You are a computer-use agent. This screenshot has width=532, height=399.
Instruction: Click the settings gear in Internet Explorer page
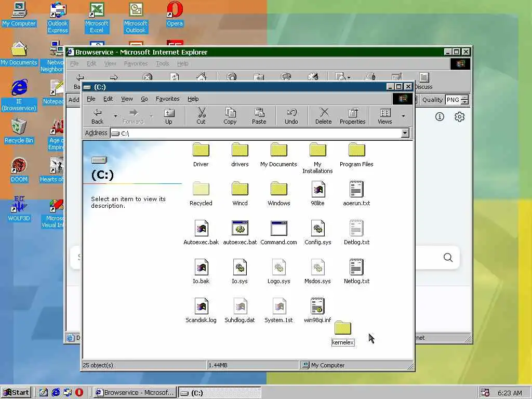click(459, 117)
